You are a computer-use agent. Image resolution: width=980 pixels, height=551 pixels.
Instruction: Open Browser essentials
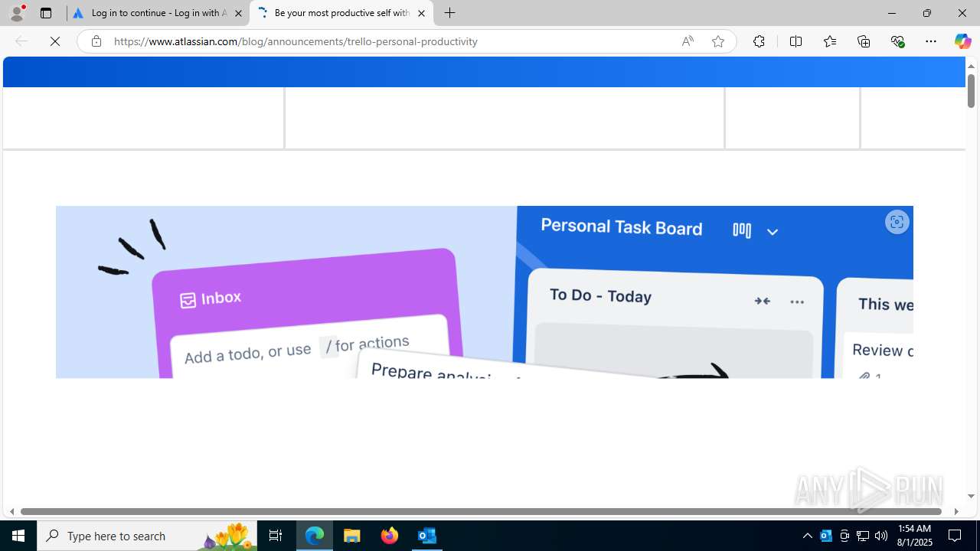pos(897,41)
